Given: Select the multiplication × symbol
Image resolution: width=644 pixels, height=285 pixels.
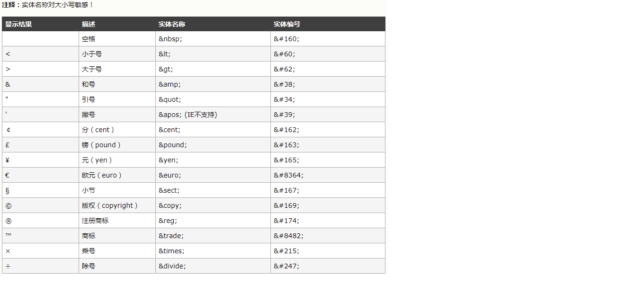Looking at the screenshot, I should 8,251.
